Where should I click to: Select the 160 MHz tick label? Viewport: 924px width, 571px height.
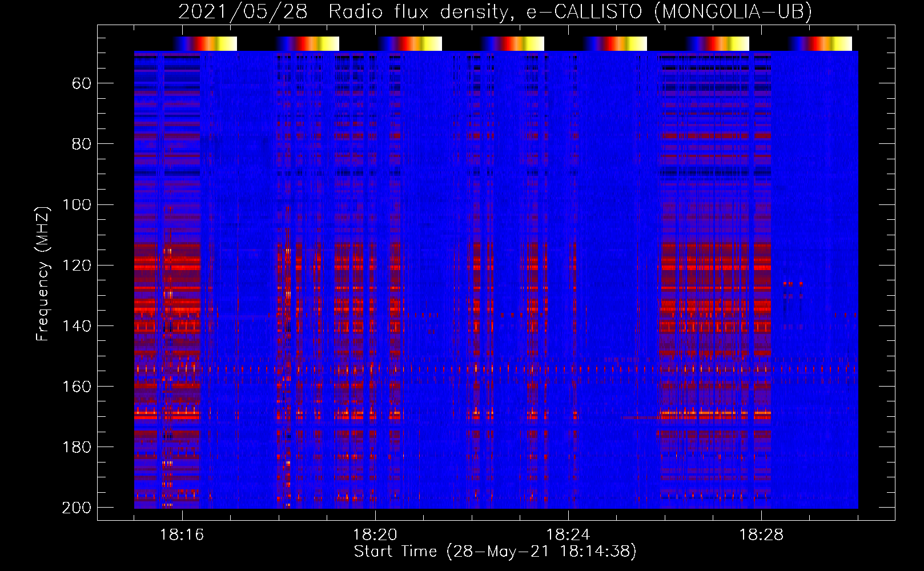pyautogui.click(x=77, y=387)
